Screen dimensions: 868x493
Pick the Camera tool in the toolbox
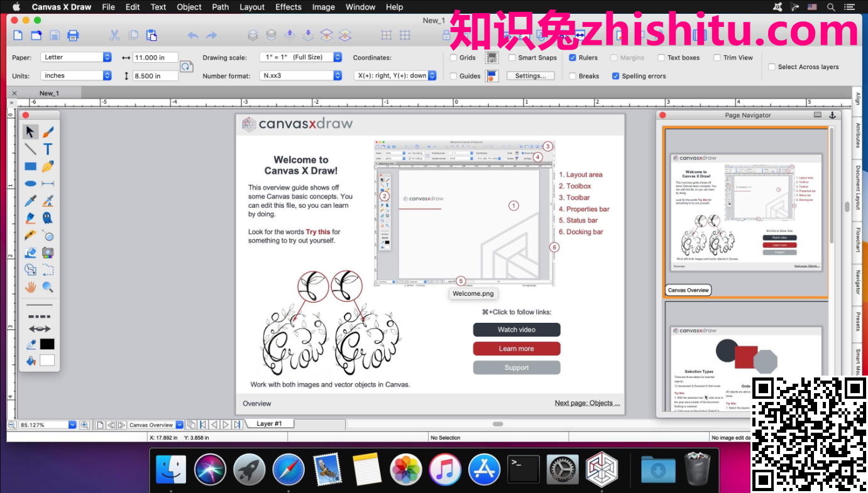point(48,252)
